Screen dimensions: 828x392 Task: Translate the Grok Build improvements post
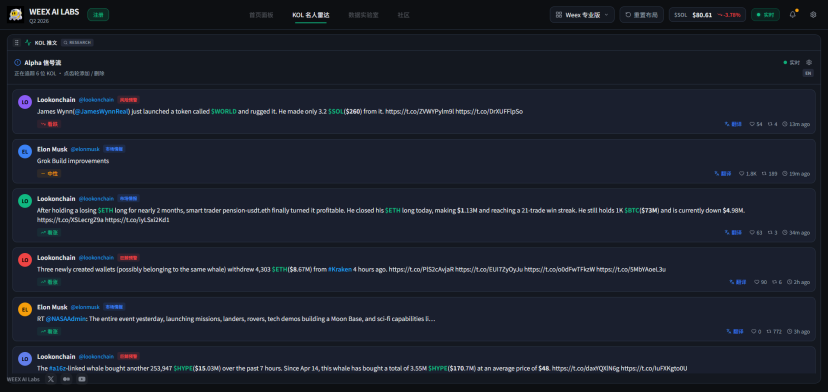point(723,173)
